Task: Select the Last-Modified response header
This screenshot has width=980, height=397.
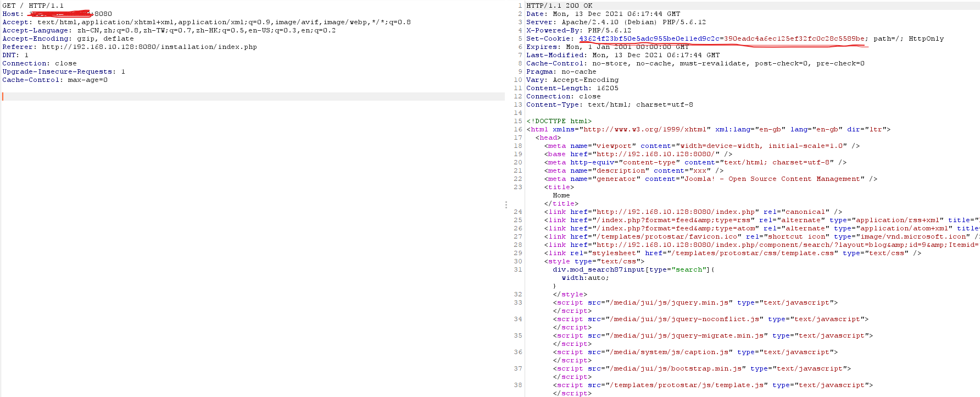Action: coord(623,55)
